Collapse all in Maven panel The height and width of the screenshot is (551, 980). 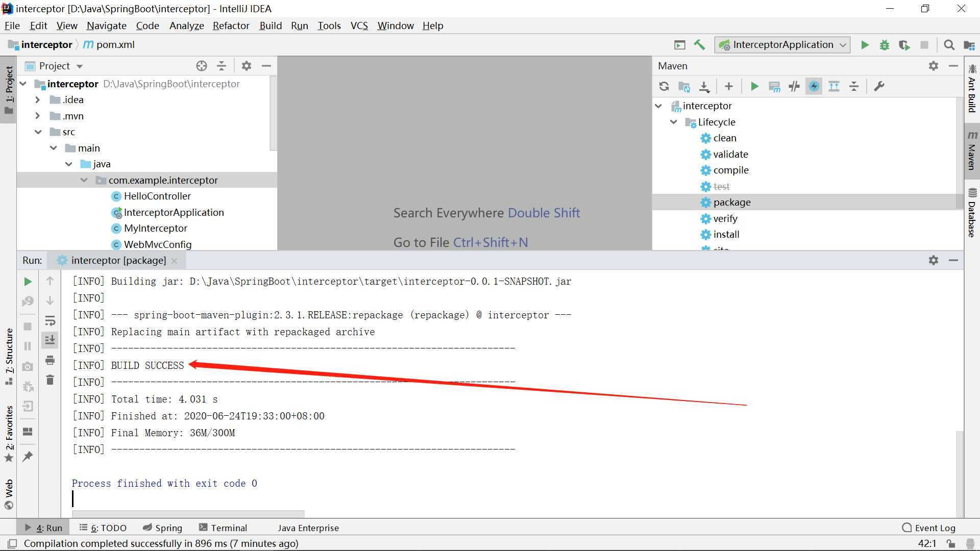tap(854, 86)
